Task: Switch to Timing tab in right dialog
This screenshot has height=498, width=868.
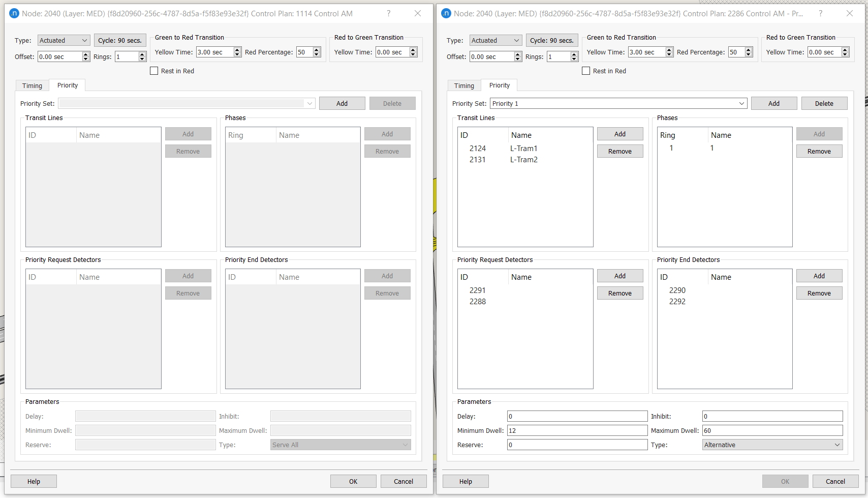Action: [x=464, y=86]
